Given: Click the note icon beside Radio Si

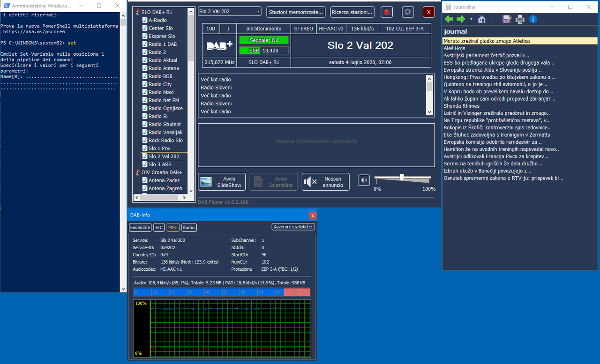Looking at the screenshot, I should point(145,116).
